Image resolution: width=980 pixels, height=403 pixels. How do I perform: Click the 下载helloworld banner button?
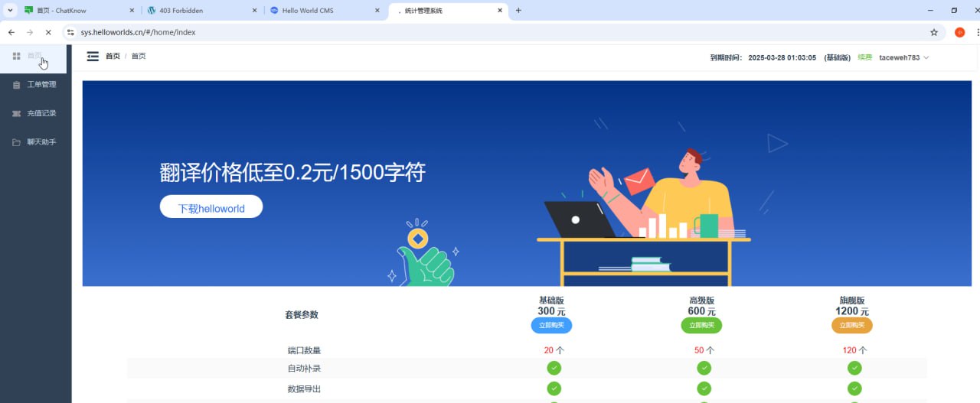pos(211,207)
